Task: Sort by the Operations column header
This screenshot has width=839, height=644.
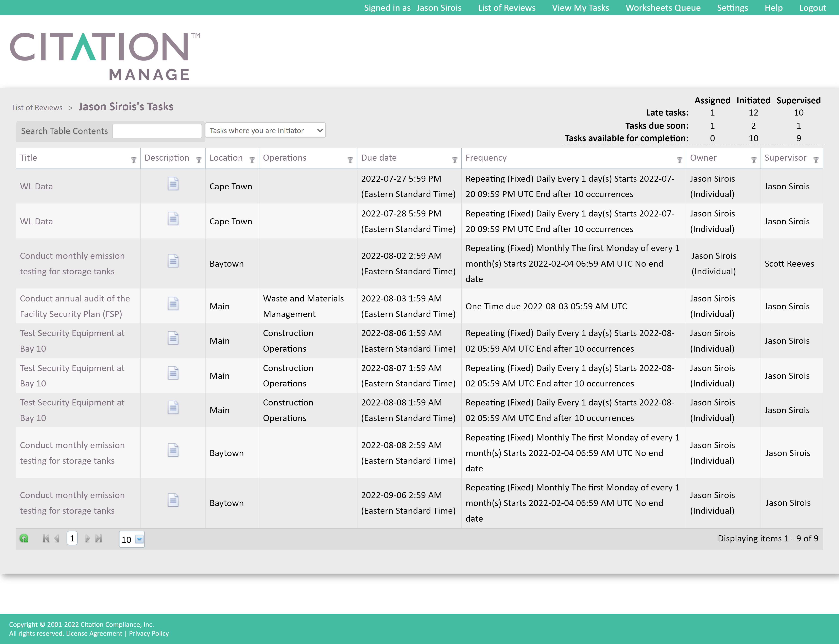Action: pyautogui.click(x=285, y=158)
